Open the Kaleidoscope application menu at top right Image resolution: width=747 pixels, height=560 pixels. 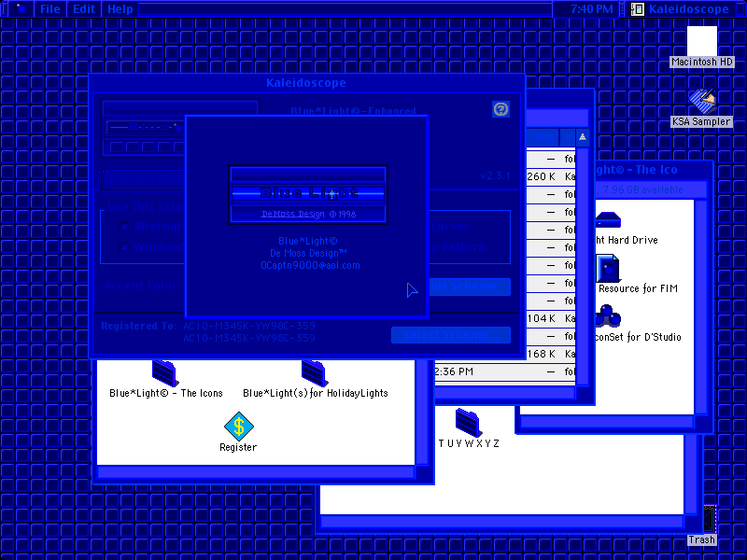pos(681,9)
